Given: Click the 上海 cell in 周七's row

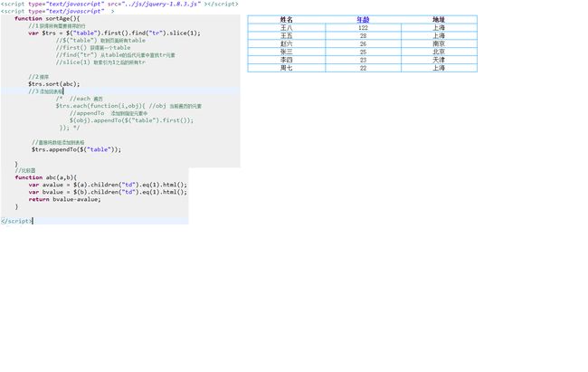Looking at the screenshot, I should (x=439, y=68).
